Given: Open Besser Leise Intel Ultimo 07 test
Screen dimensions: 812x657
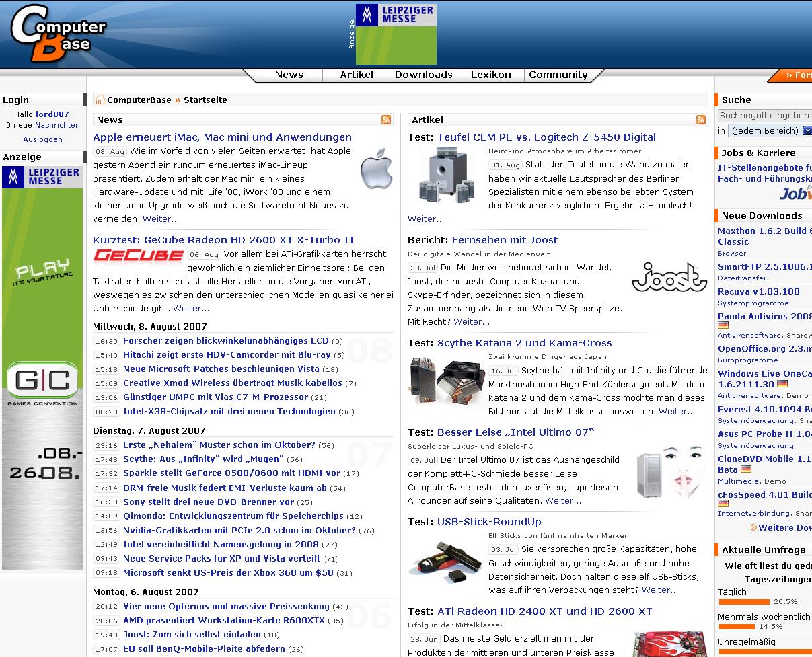Looking at the screenshot, I should coord(516,432).
